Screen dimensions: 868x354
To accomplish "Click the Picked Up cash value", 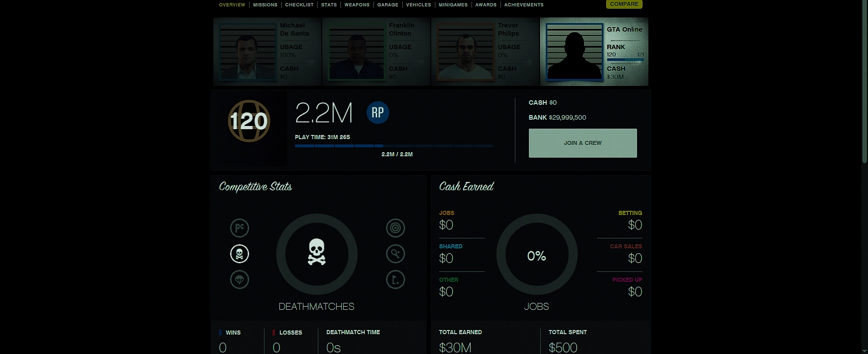I will (x=635, y=292).
